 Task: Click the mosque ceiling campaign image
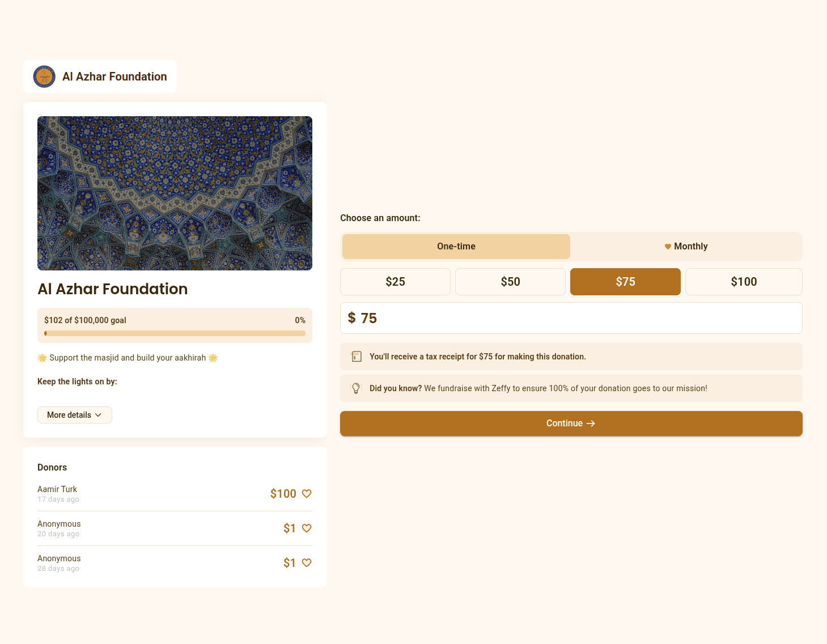175,193
